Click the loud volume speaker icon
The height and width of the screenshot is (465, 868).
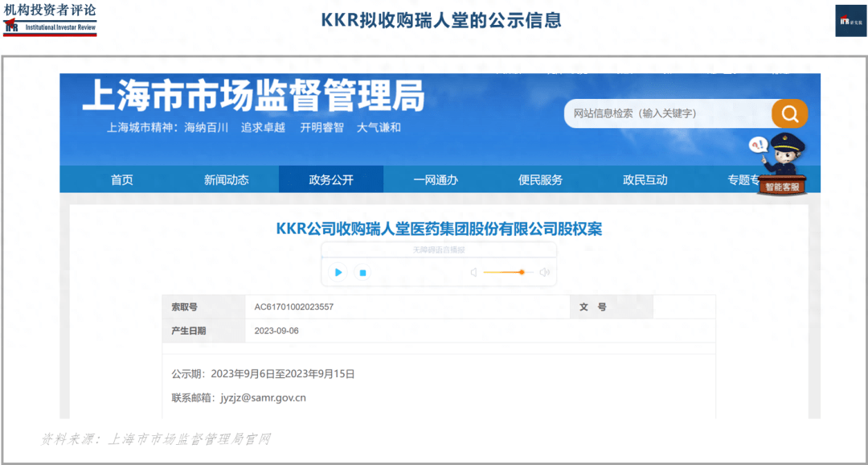tap(544, 273)
